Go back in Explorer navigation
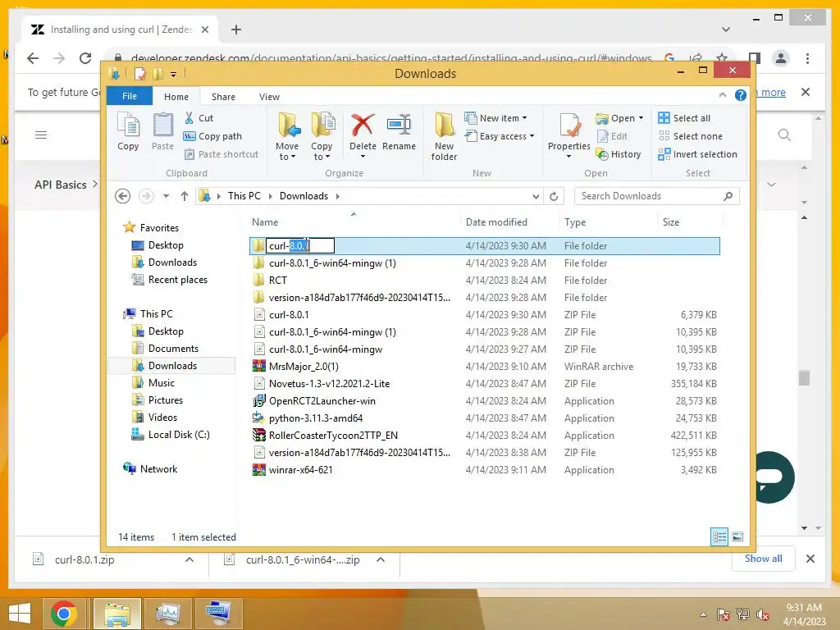This screenshot has height=630, width=840. (x=123, y=196)
